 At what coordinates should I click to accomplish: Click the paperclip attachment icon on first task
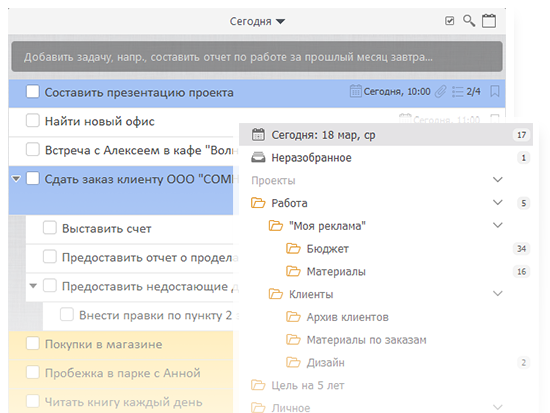pyautogui.click(x=441, y=92)
